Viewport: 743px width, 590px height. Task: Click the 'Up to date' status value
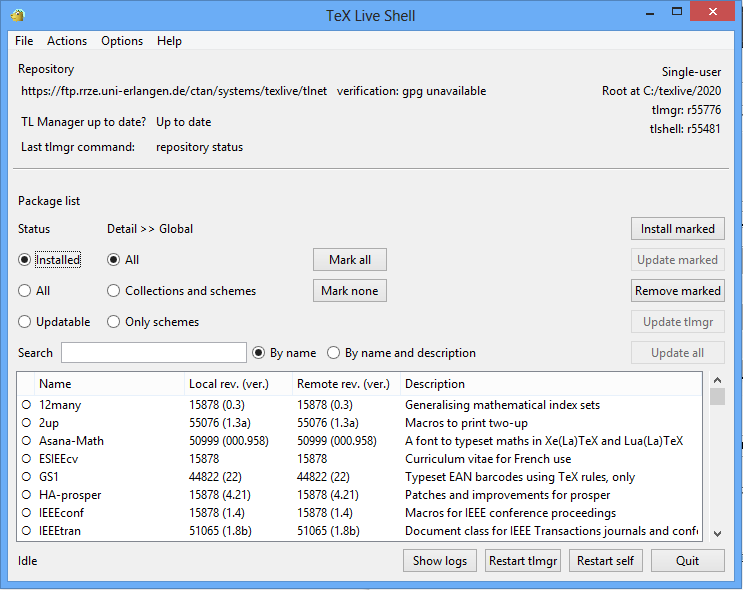(x=183, y=122)
